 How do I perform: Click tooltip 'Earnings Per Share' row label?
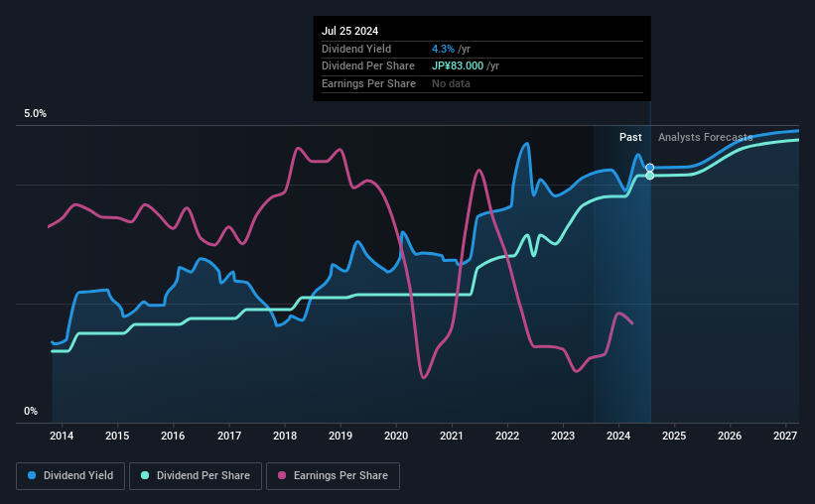point(368,83)
